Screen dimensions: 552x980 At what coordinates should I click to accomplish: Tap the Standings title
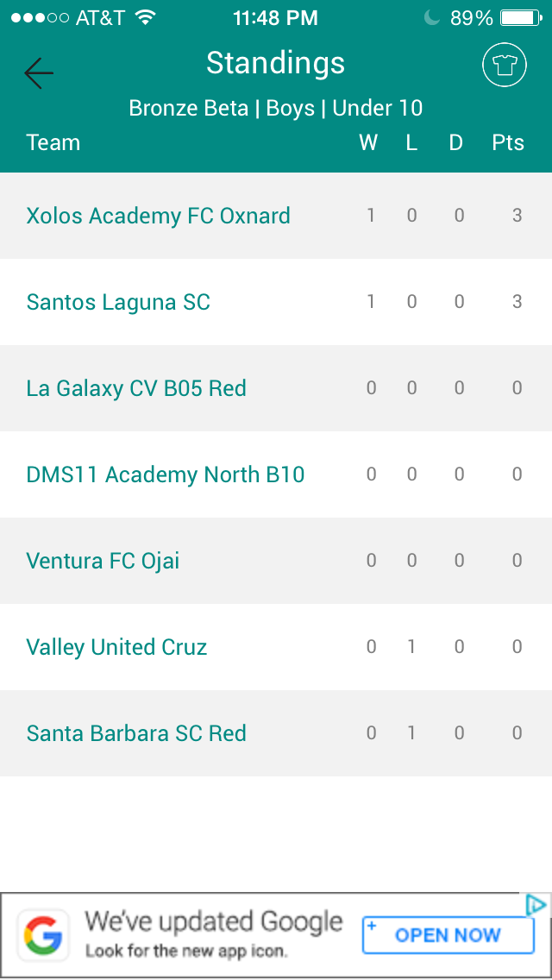click(x=276, y=63)
